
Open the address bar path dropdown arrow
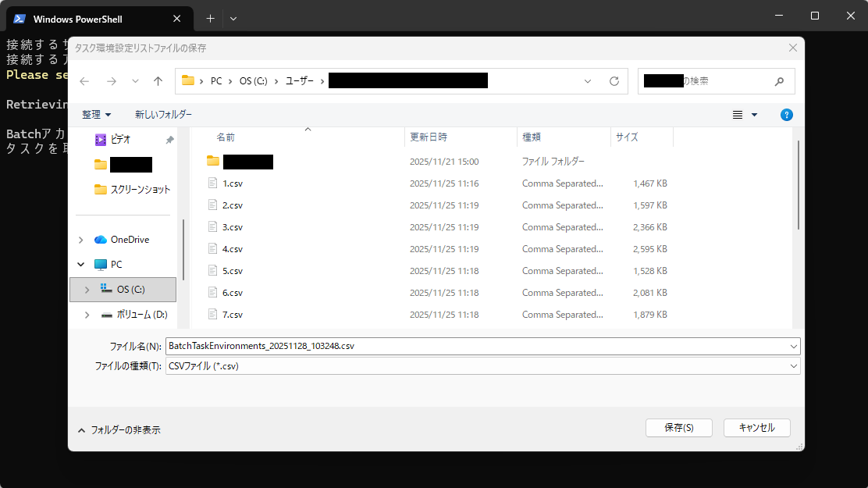(x=588, y=80)
